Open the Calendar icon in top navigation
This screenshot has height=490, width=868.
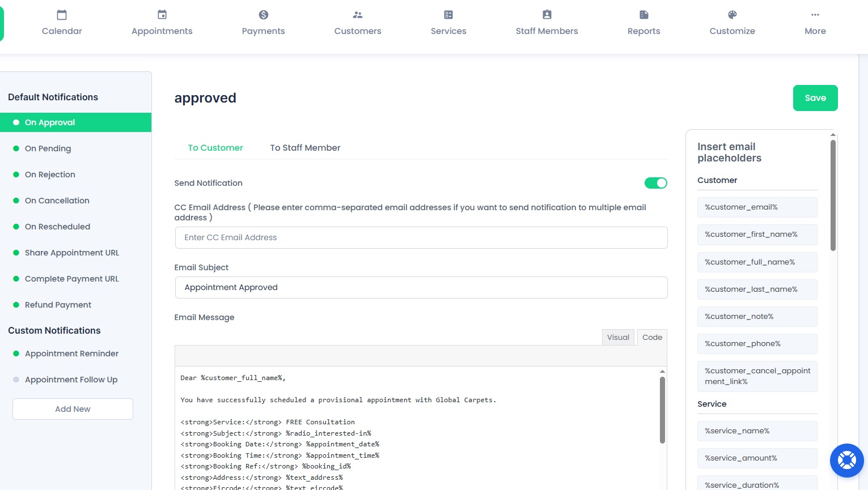click(62, 15)
